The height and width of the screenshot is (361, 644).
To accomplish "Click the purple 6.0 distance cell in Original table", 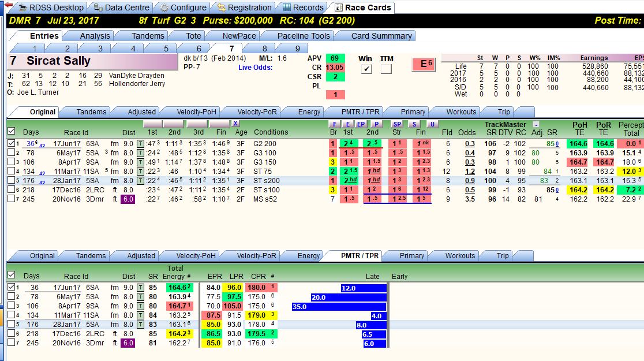I will (128, 199).
